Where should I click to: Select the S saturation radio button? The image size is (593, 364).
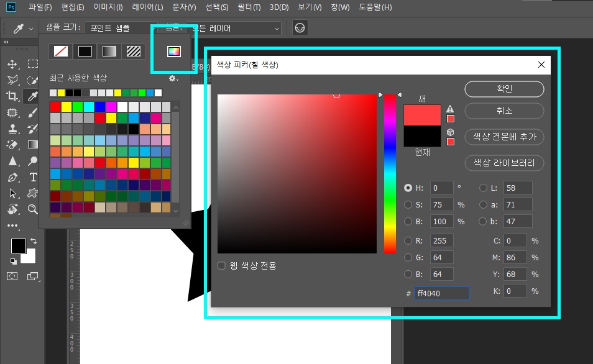tap(408, 204)
